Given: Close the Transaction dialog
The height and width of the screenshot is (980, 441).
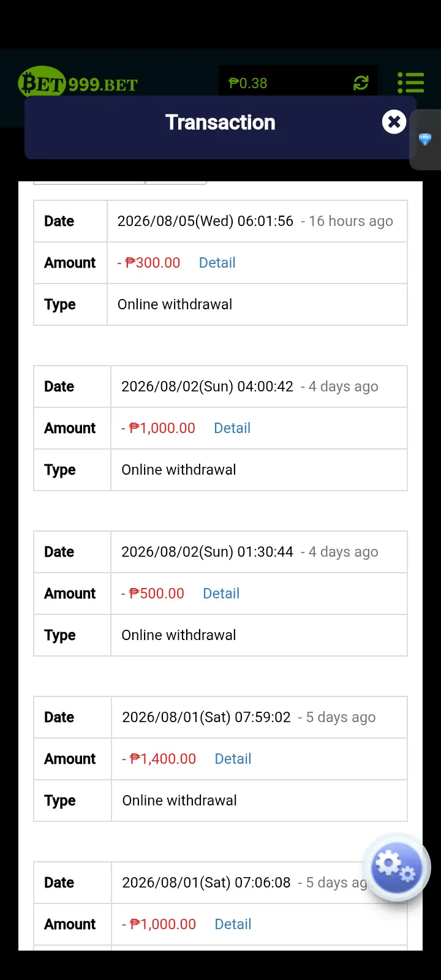Looking at the screenshot, I should tap(394, 122).
